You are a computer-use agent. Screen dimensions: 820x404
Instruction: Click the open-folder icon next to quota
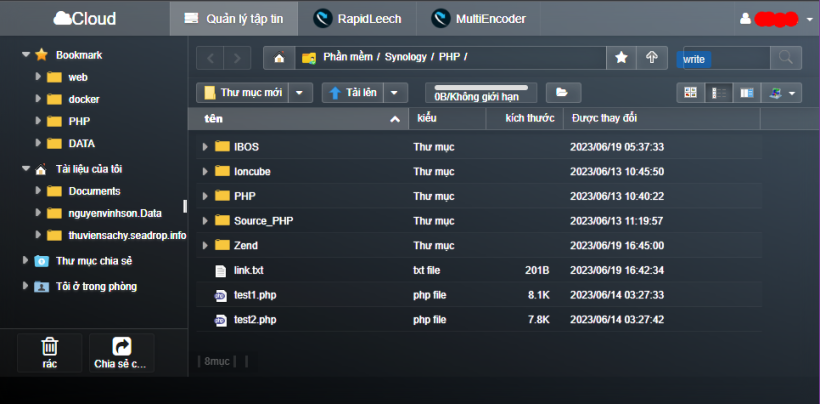click(563, 93)
